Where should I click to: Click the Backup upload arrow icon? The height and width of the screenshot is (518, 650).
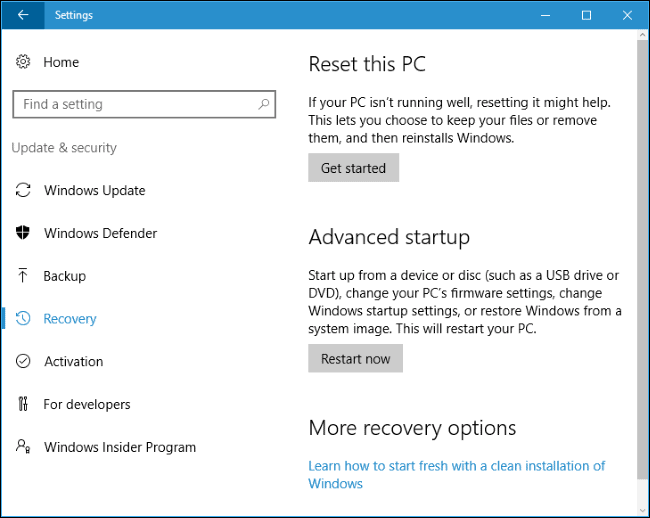coord(23,276)
